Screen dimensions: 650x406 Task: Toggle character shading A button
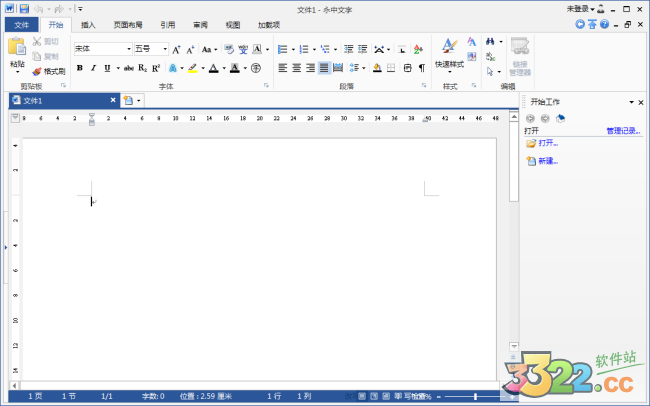235,68
